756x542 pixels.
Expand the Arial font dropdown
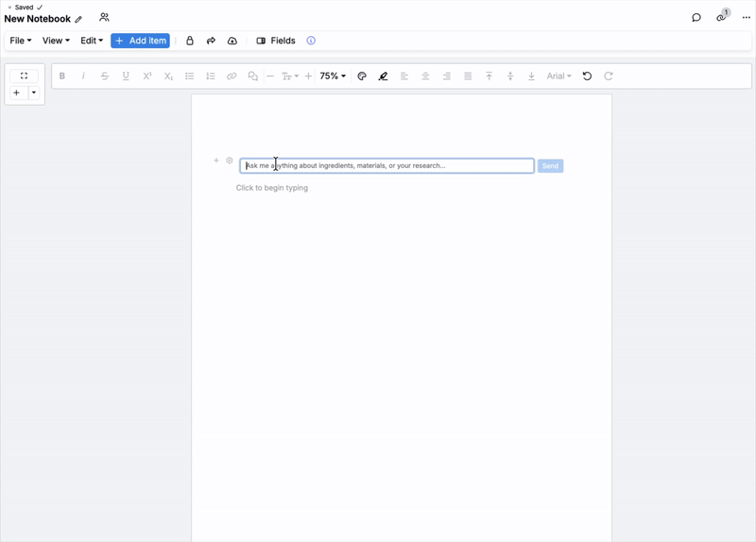(x=558, y=76)
